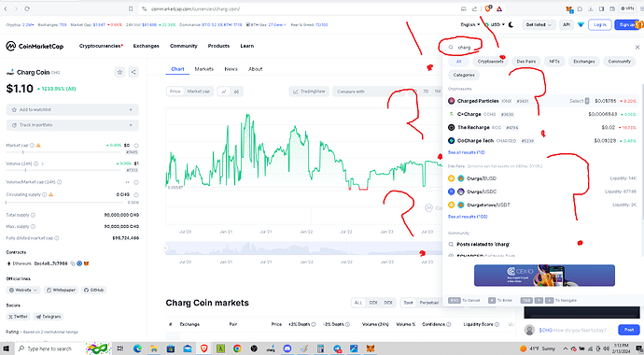Filter search by Dex Pairs
This screenshot has height=355, width=644.
coord(526,62)
